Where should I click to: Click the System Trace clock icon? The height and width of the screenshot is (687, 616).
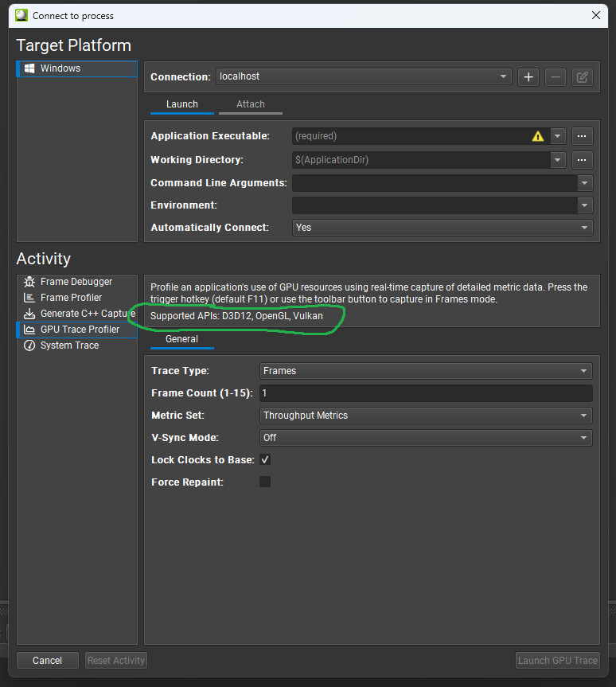pos(29,345)
